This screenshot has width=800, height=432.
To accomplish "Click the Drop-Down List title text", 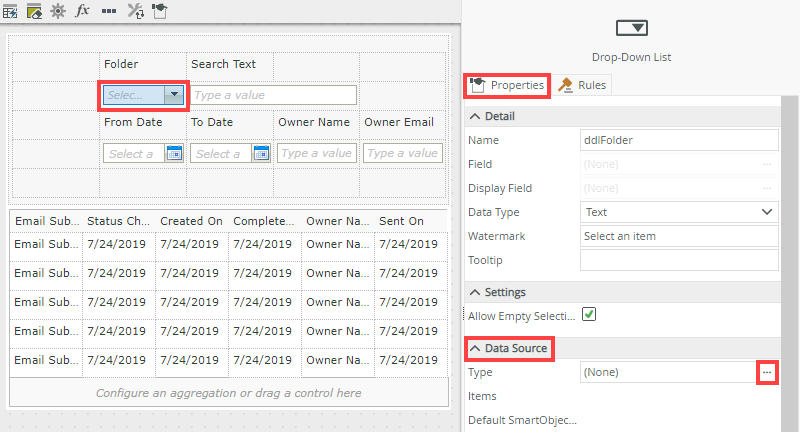I will pos(632,57).
